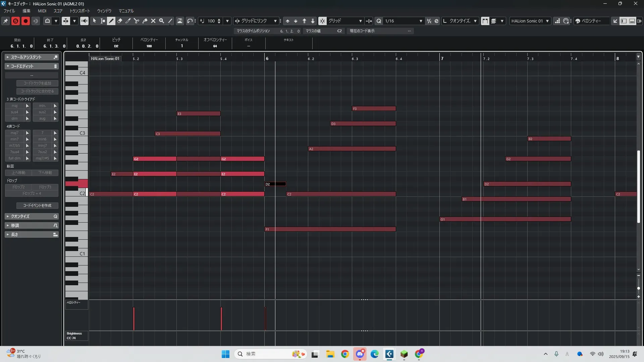This screenshot has height=362, width=644.
Task: Select the Zoom magnifier tool
Action: (x=162, y=21)
